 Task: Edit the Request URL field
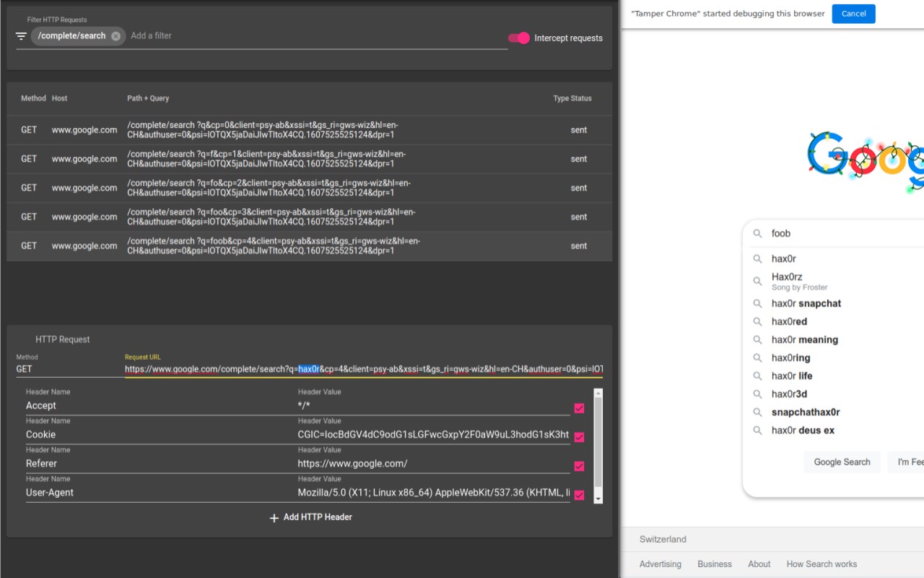pos(364,369)
